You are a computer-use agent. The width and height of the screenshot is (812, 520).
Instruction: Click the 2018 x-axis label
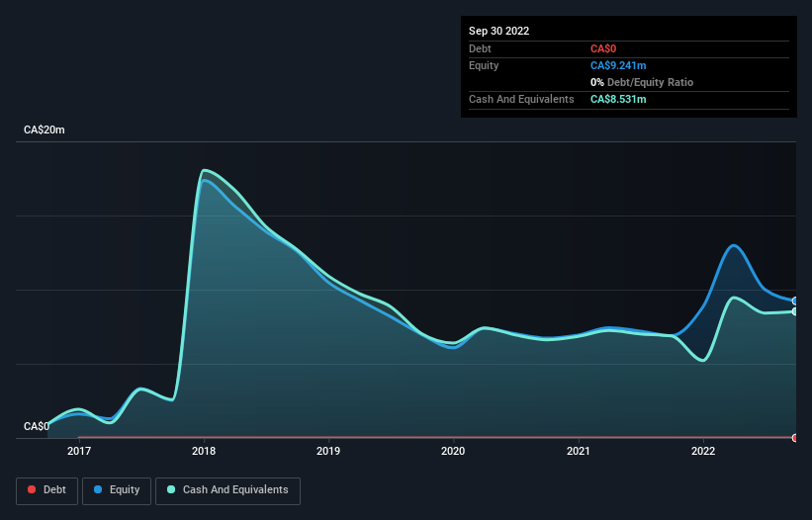204,451
